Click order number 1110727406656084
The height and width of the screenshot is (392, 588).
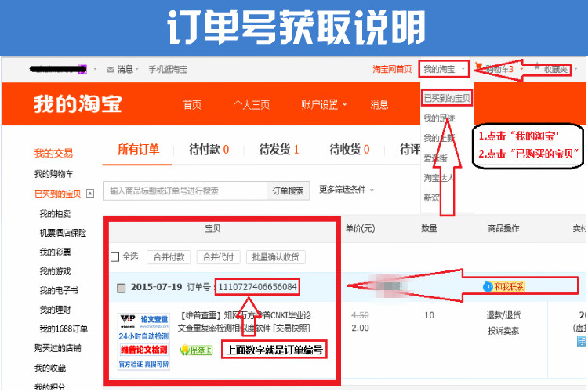tap(258, 287)
